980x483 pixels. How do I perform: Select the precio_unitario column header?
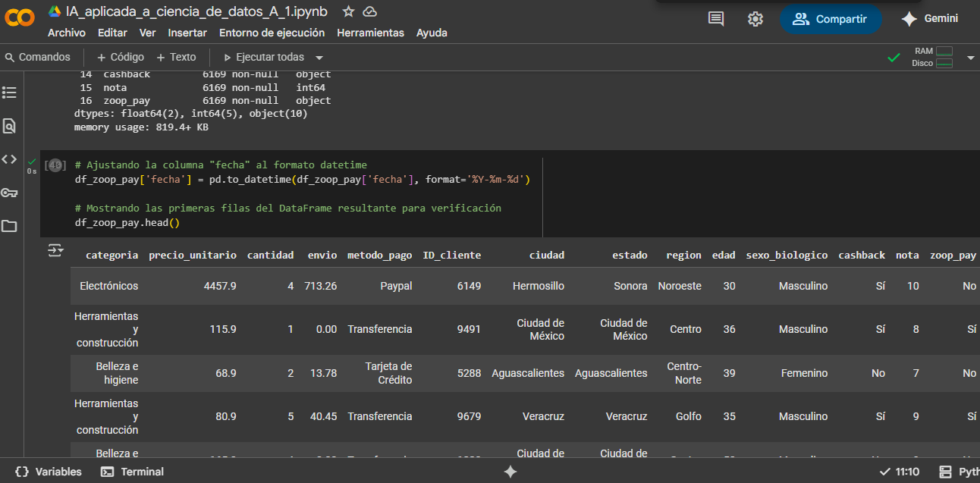pos(193,256)
